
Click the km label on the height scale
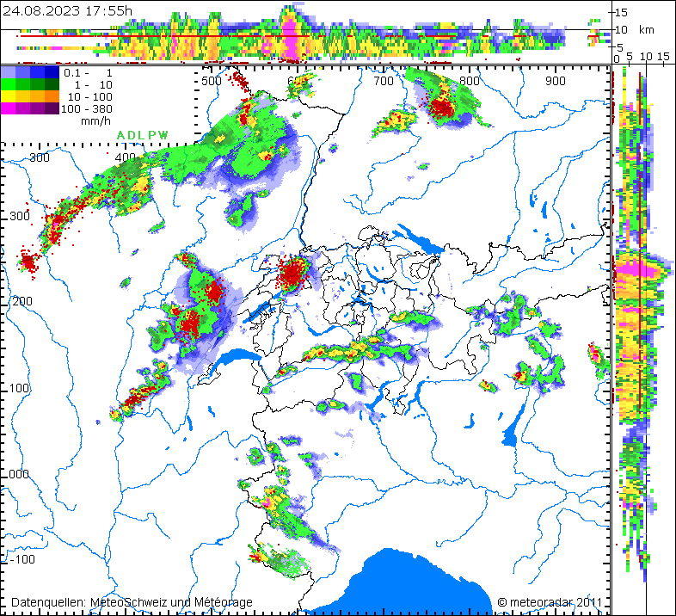646,29
